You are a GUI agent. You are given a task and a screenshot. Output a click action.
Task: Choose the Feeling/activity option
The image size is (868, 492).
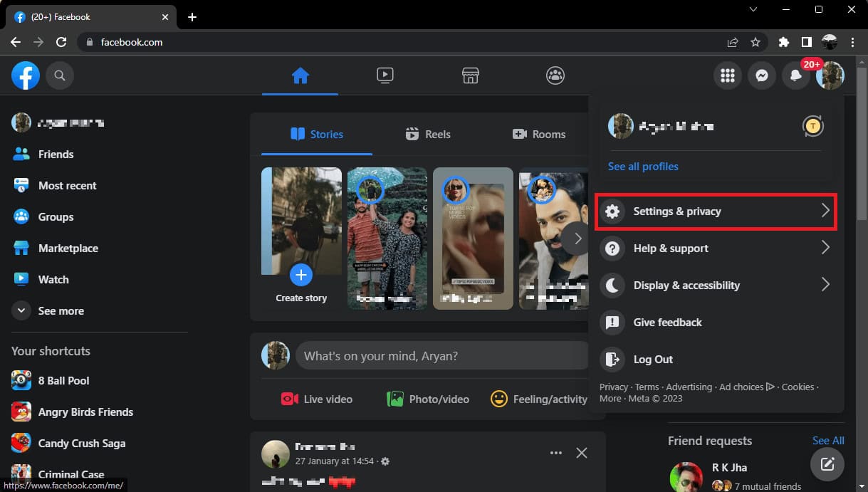tap(539, 399)
